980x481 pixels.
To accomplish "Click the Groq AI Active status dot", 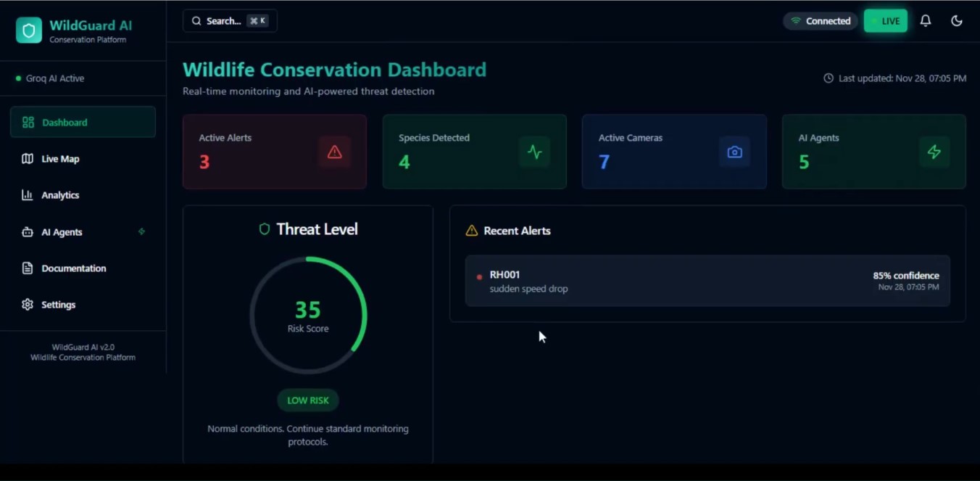I will [x=16, y=78].
